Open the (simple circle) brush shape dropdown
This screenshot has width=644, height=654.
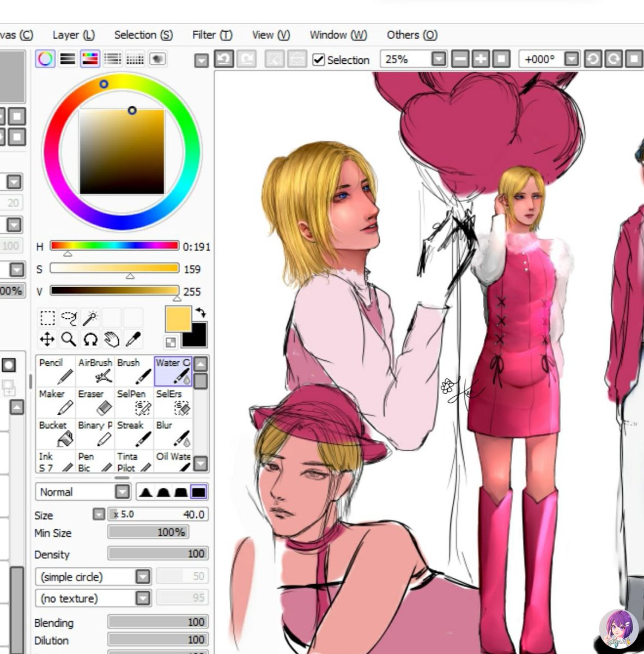[x=143, y=577]
